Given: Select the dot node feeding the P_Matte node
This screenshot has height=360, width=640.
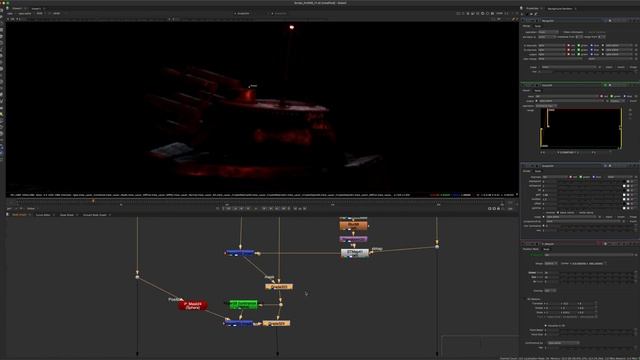Looking at the screenshot, I should pos(138,277).
